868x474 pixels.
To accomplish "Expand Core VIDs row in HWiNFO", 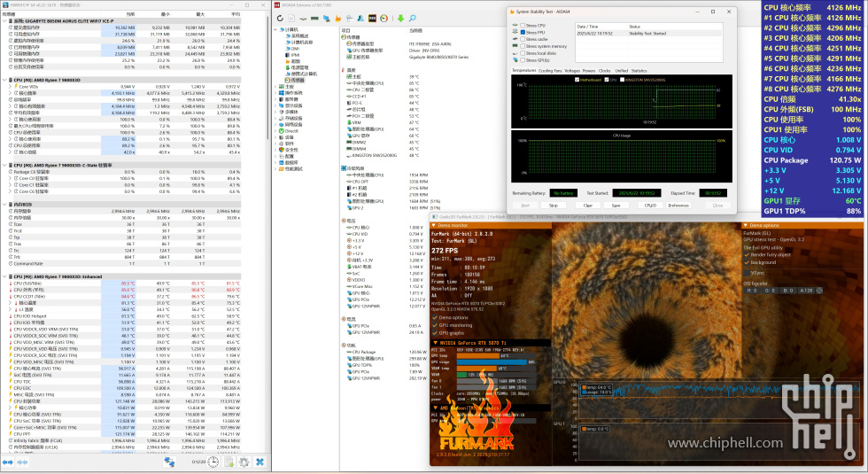I will click(x=10, y=87).
